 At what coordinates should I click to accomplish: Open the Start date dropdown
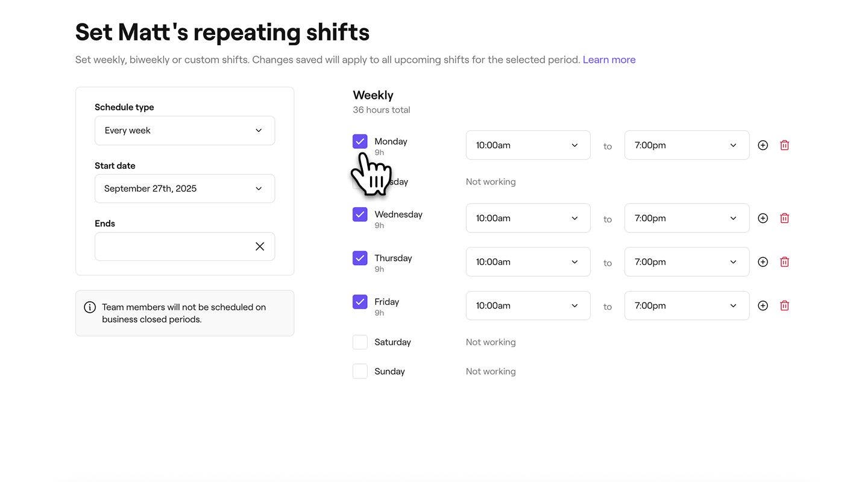184,189
